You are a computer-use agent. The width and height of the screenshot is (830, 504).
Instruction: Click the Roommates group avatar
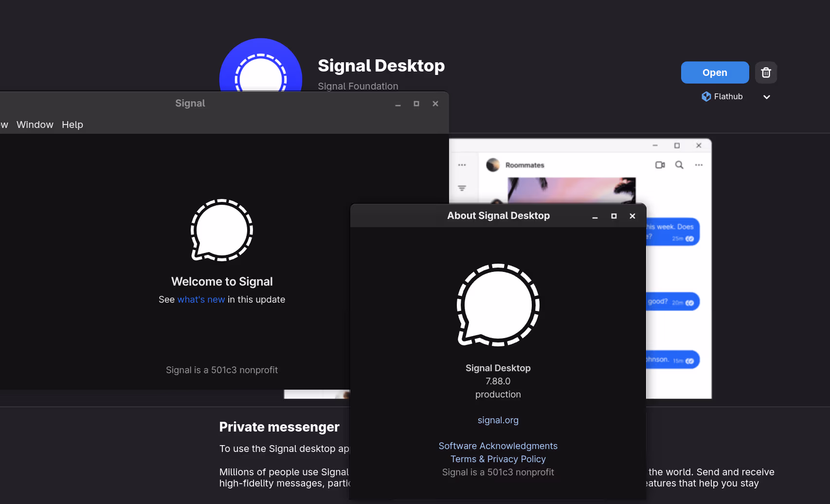pos(493,165)
